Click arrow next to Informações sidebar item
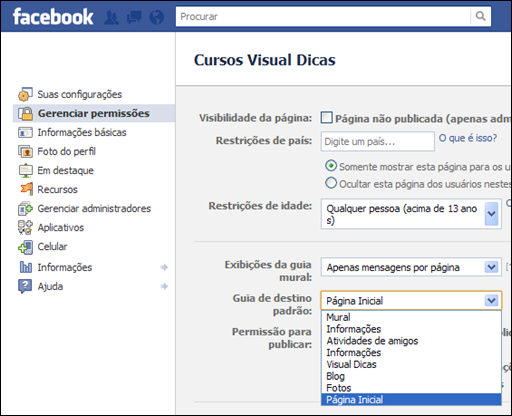The image size is (512, 416). [164, 267]
